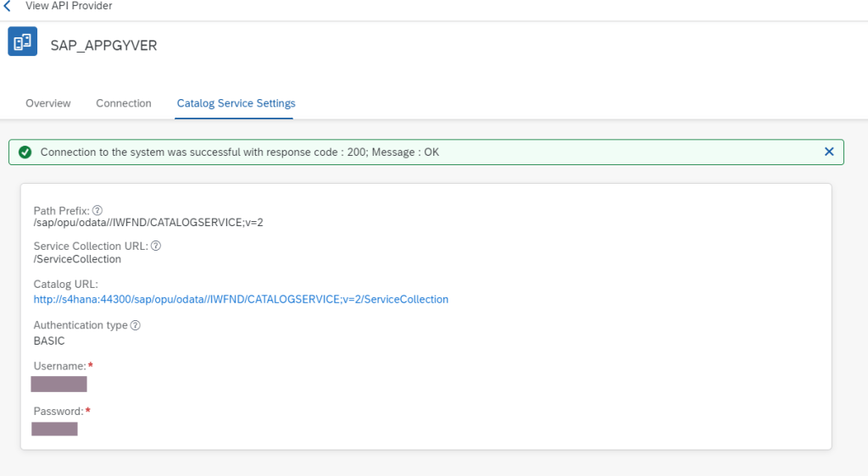Dismiss the connection successful message

coord(829,152)
